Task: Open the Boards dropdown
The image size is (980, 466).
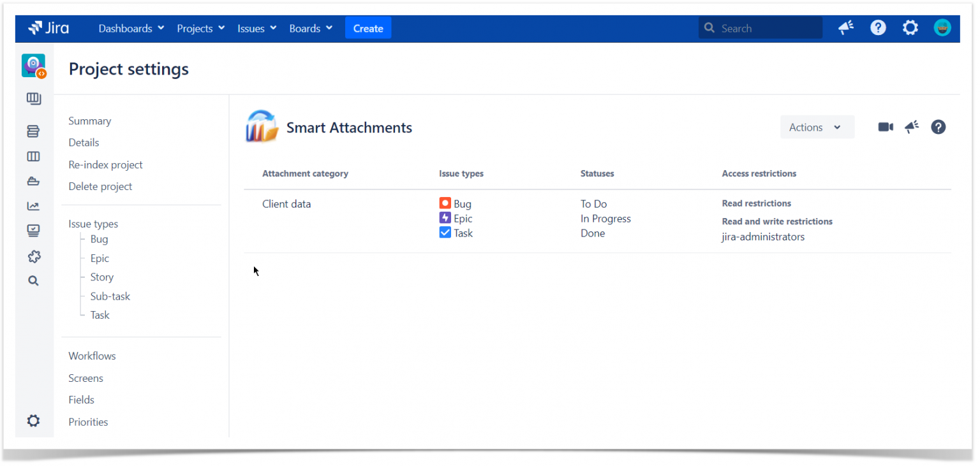Action: point(310,28)
